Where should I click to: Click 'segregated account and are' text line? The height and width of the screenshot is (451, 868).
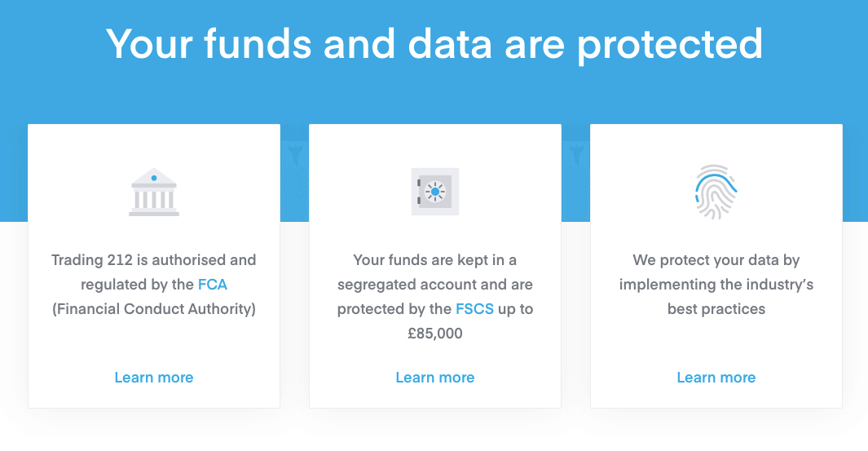435,285
